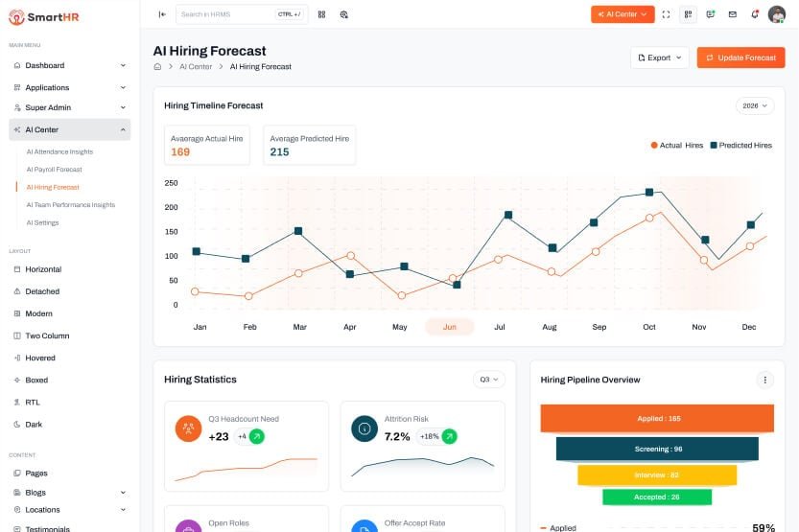Image resolution: width=799 pixels, height=532 pixels.
Task: Open the 2026 year dropdown
Action: tap(755, 105)
